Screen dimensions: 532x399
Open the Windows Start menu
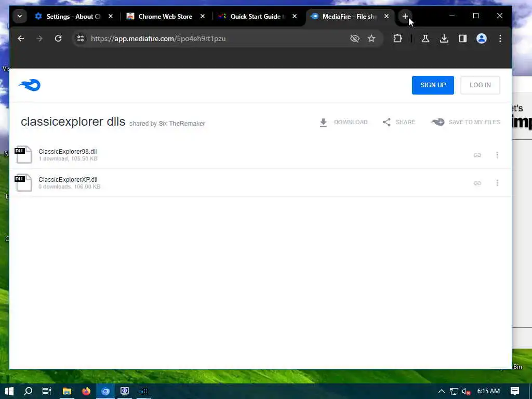9,391
